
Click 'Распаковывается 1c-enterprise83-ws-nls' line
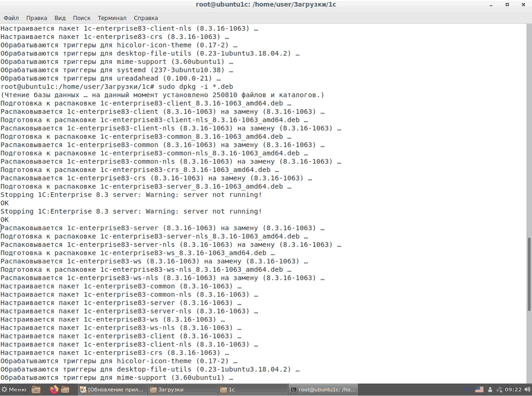click(x=162, y=278)
